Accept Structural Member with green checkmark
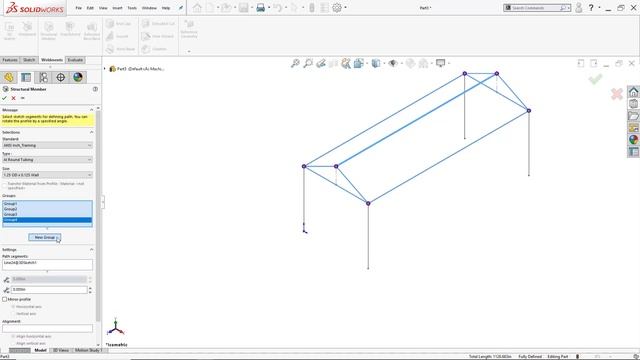This screenshot has width=640, height=360. pyautogui.click(x=4, y=98)
